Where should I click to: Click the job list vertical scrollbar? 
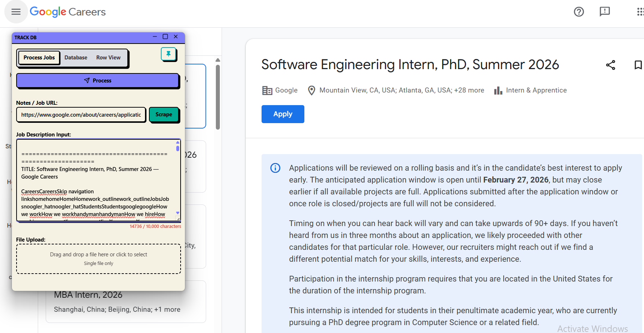click(218, 97)
